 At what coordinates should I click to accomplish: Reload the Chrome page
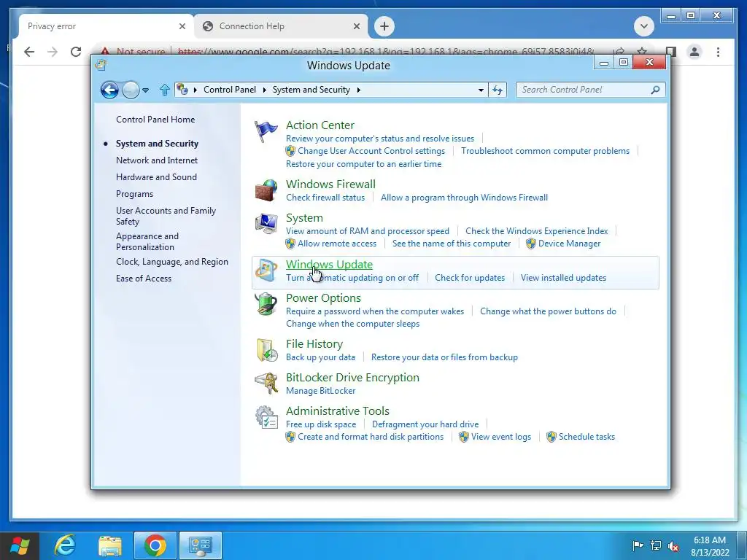click(76, 52)
